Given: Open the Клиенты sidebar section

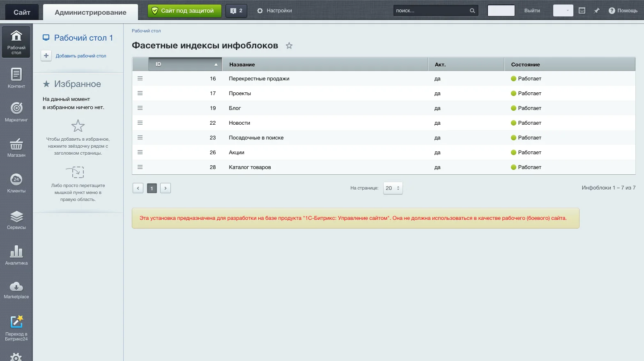Looking at the screenshot, I should click(x=16, y=183).
